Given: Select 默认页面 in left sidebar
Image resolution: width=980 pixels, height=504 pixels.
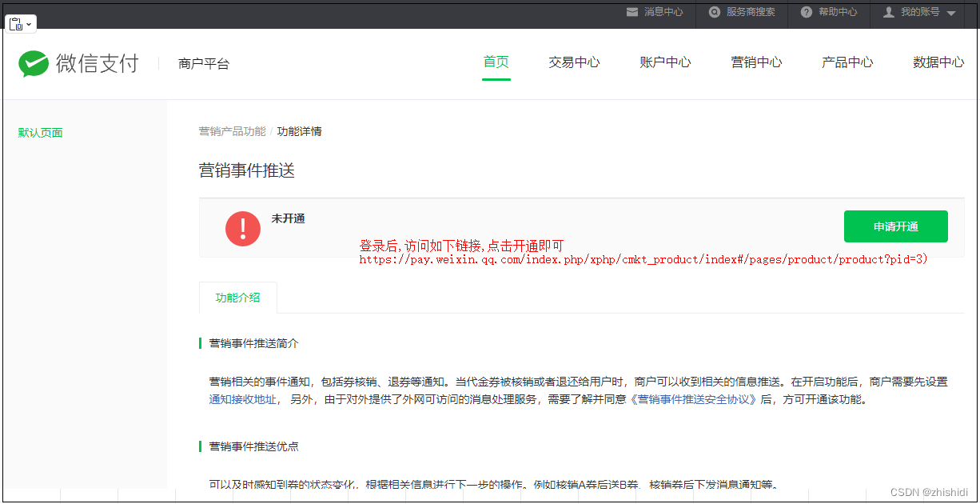Looking at the screenshot, I should click(41, 133).
